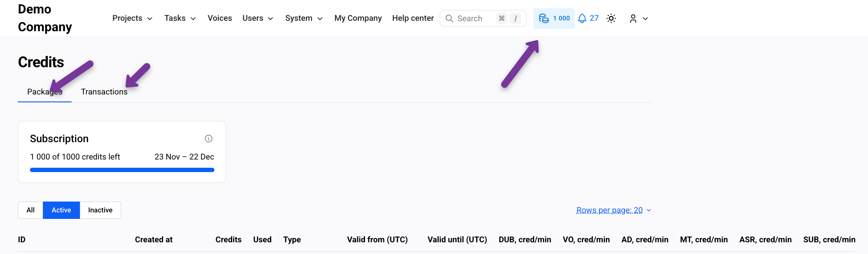Select the All filter option
The image size is (868, 254).
pos(30,210)
